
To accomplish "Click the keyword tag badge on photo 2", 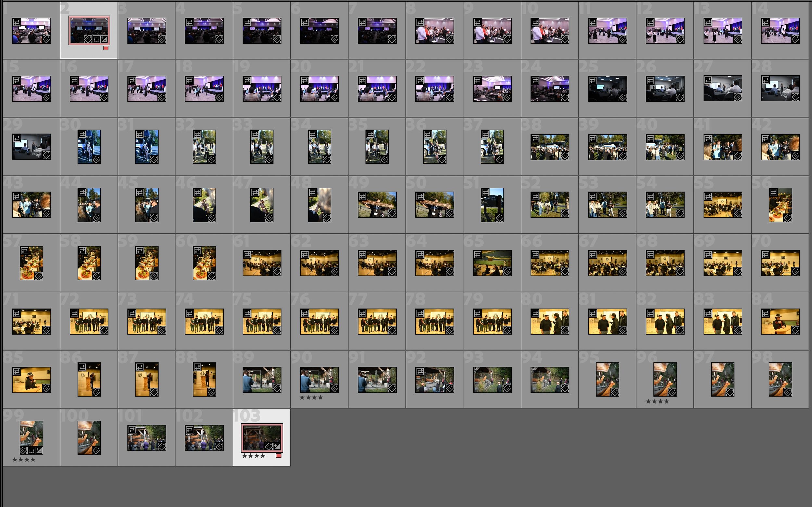I will [88, 39].
